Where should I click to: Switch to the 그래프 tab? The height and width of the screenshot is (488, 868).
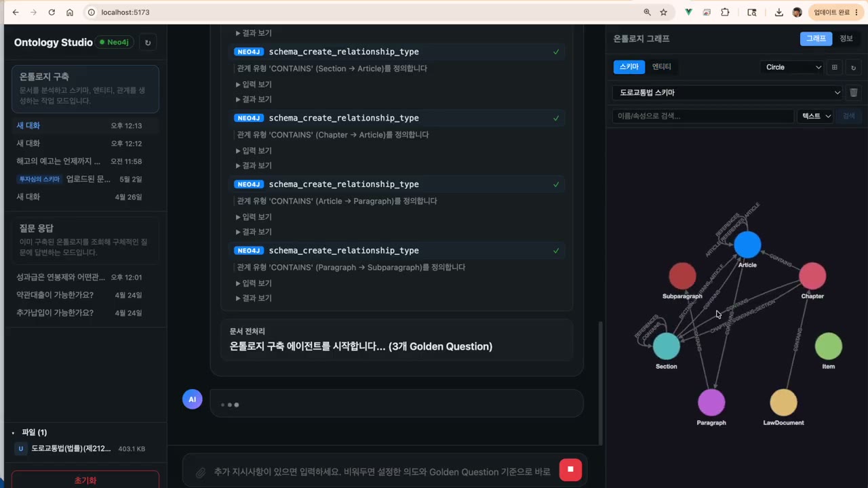816,39
